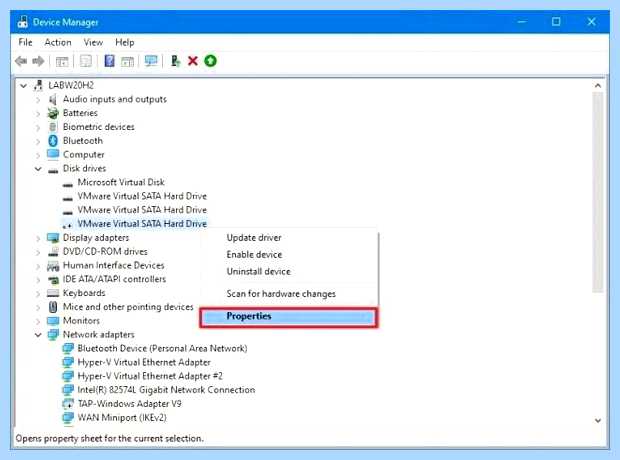Select TAP-Windows Adapter V9
This screenshot has height=460, width=620.
click(129, 404)
